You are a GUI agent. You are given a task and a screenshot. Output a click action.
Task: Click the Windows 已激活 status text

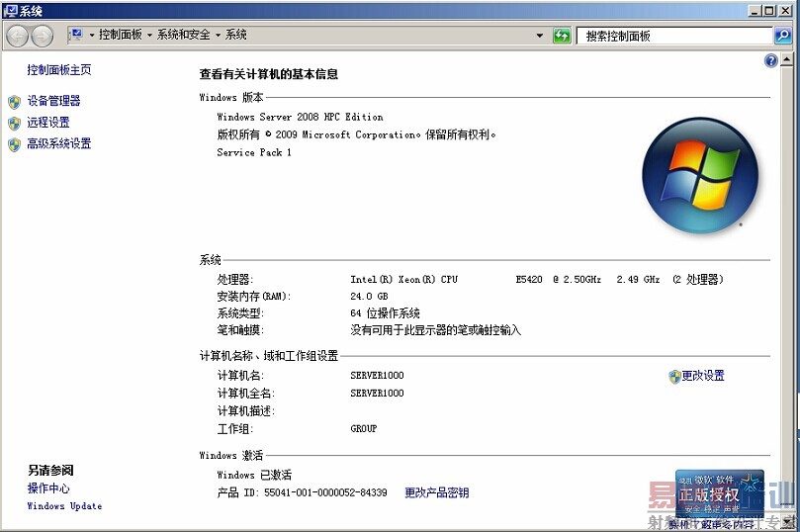click(x=254, y=475)
